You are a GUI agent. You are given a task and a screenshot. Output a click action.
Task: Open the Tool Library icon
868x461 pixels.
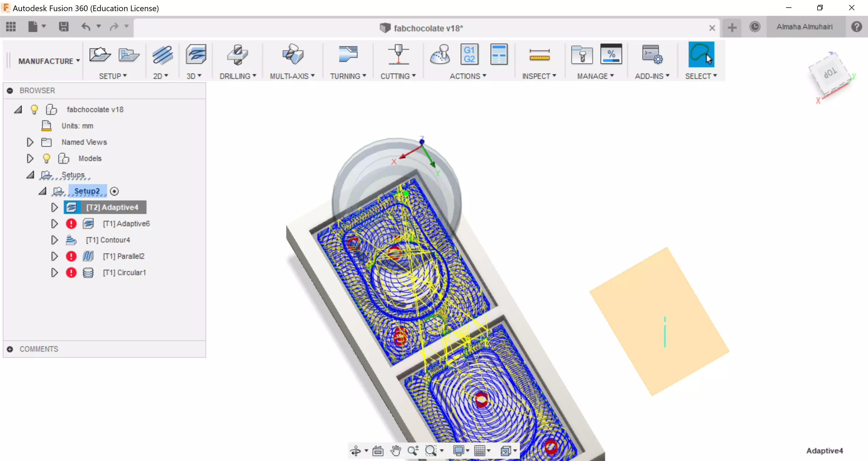(x=582, y=55)
